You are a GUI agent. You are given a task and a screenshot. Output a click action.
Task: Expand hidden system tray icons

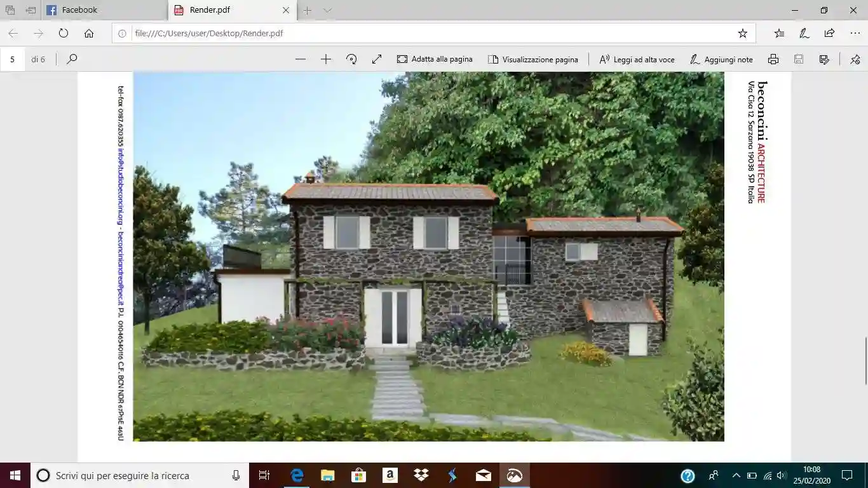click(x=735, y=475)
